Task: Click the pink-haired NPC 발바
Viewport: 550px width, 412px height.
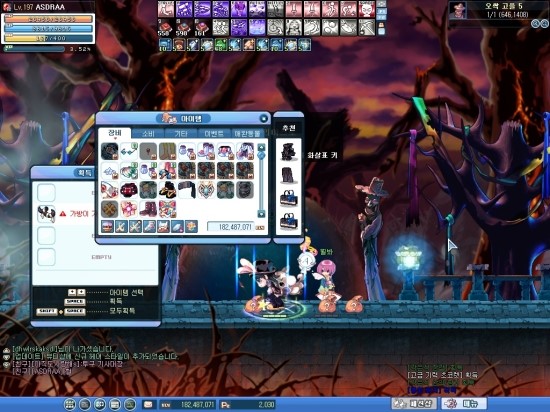Action: [x=326, y=280]
